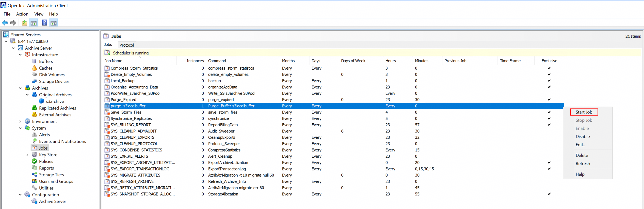
Task: Choose Edit... in the context menu
Action: tap(580, 145)
